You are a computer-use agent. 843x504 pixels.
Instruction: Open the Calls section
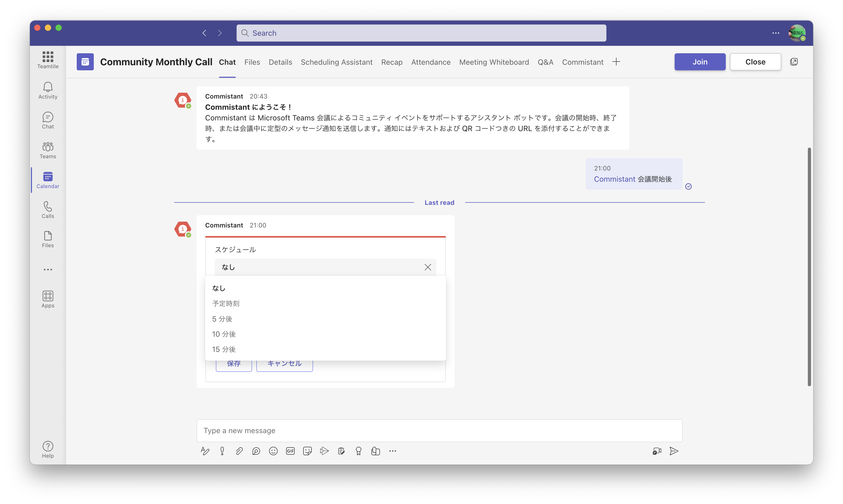tap(48, 210)
